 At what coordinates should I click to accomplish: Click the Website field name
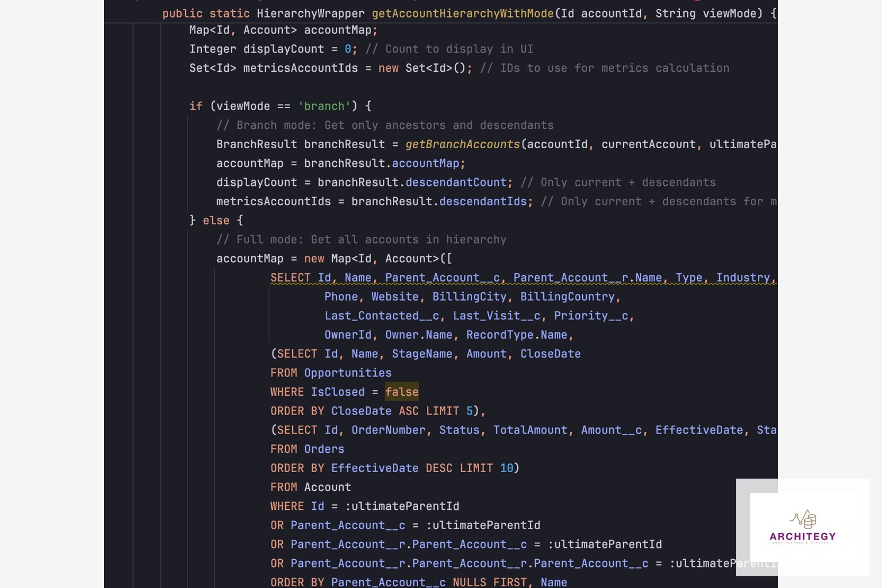point(395,297)
